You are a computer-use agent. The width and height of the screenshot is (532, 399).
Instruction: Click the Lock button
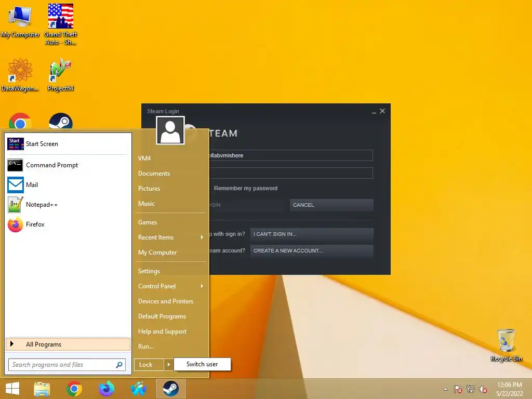point(149,365)
